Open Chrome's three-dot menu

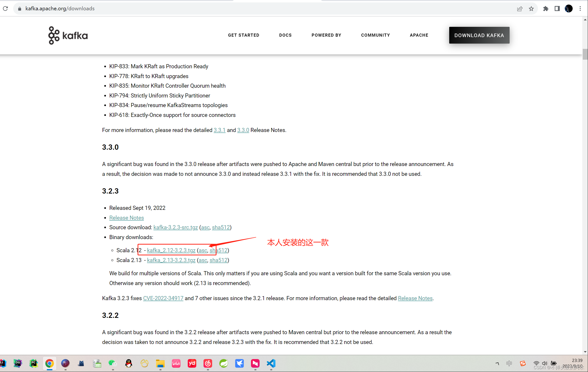[580, 9]
